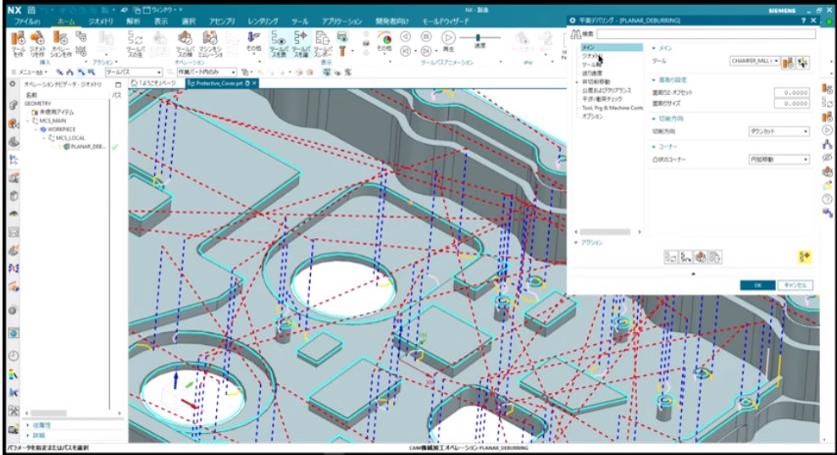The image size is (837, 455).
Task: Click the Display Tool Path icon
Action: click(x=279, y=38)
